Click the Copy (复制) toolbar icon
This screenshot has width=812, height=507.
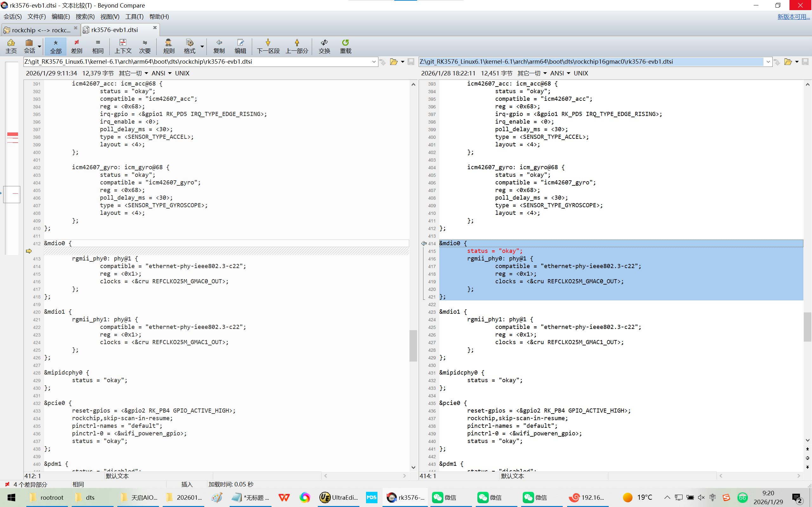click(x=219, y=46)
